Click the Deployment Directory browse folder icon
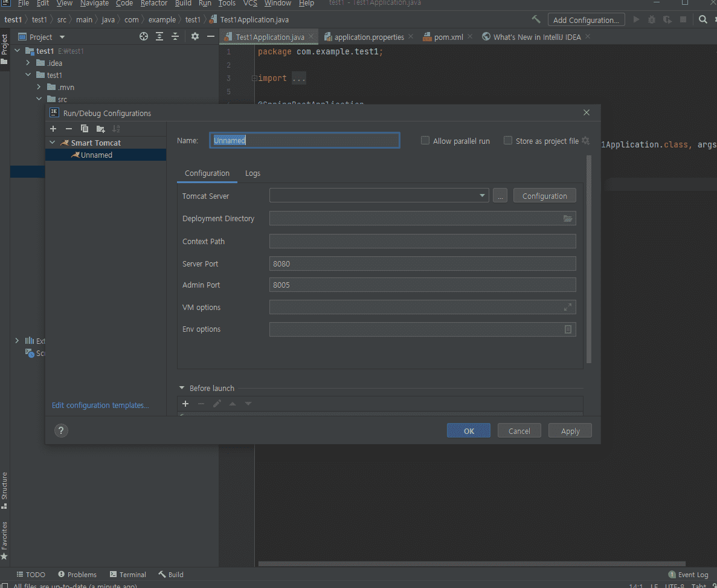Screen dimensions: 717x588 [x=568, y=219]
